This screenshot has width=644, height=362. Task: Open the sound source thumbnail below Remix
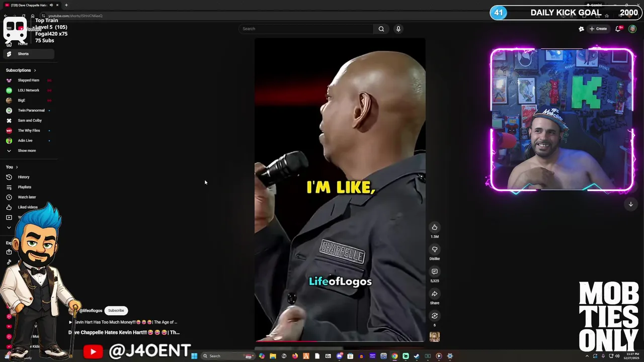pos(435,337)
